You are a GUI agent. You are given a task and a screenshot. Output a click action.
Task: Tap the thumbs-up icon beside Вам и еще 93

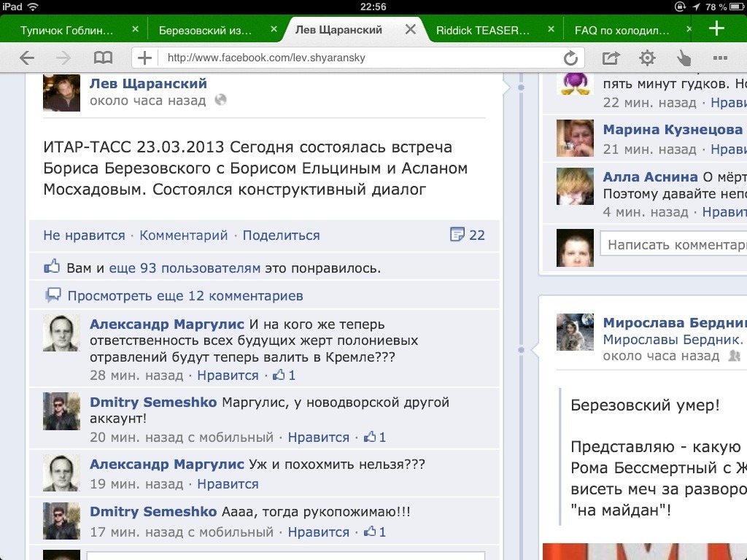[52, 267]
